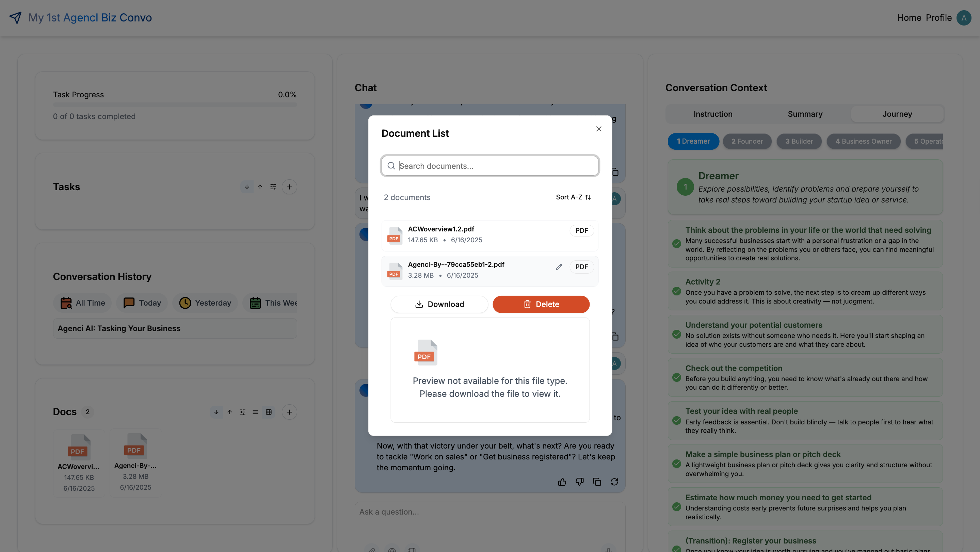Screen dimensions: 980x552
Task: Sort Docs descending with down arrow
Action: 216,412
